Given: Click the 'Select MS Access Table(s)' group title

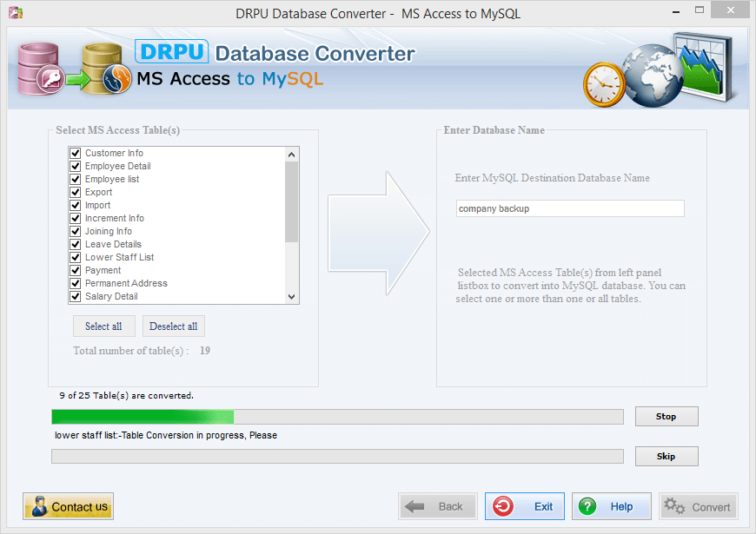Looking at the screenshot, I should (x=117, y=130).
